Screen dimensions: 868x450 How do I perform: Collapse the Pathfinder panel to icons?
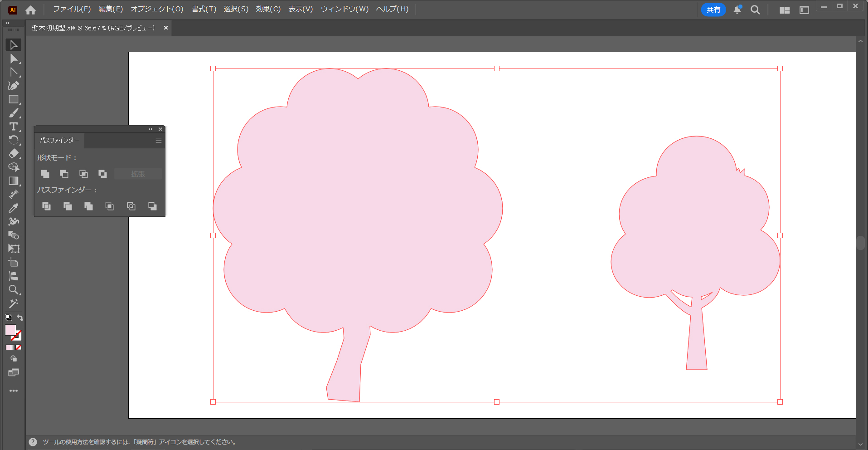[x=150, y=129]
